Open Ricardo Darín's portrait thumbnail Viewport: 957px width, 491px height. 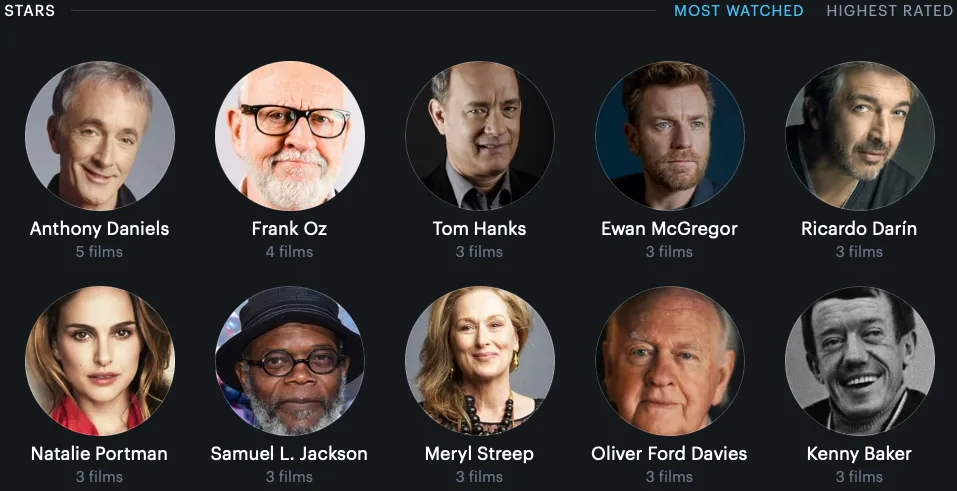(859, 136)
